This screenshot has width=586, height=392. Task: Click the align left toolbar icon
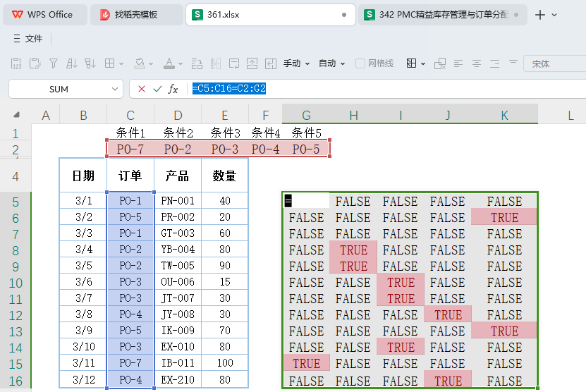click(x=458, y=63)
